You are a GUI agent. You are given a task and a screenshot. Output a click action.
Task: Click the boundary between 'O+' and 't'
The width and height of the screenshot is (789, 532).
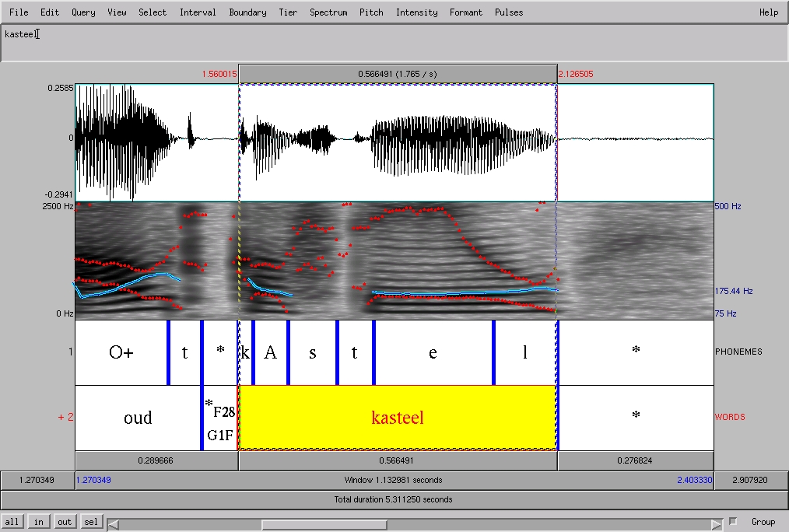pos(169,352)
